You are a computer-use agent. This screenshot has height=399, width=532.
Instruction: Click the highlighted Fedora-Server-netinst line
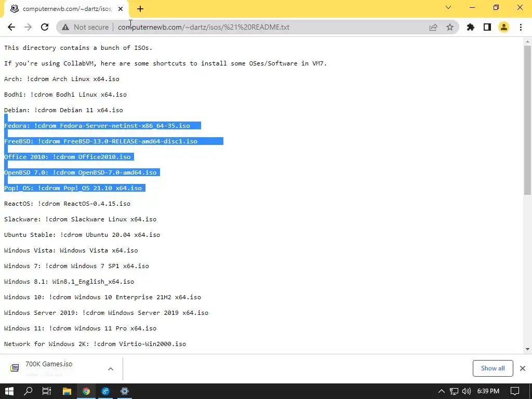coord(97,126)
